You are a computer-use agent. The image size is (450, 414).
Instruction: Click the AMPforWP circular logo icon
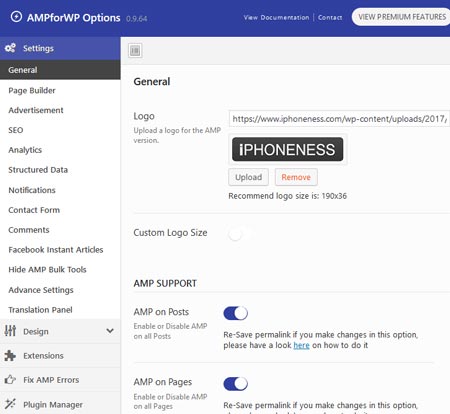16,16
